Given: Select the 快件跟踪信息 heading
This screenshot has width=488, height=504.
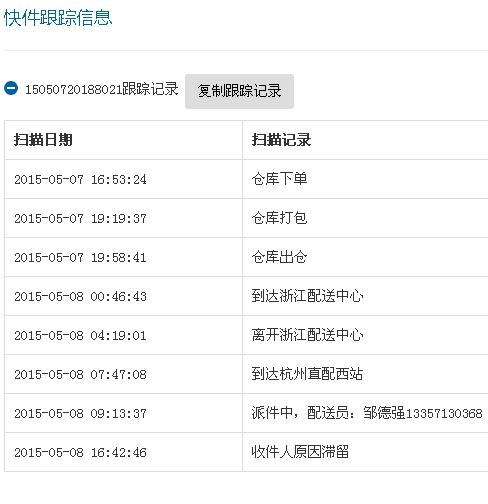Looking at the screenshot, I should pyautogui.click(x=58, y=18).
